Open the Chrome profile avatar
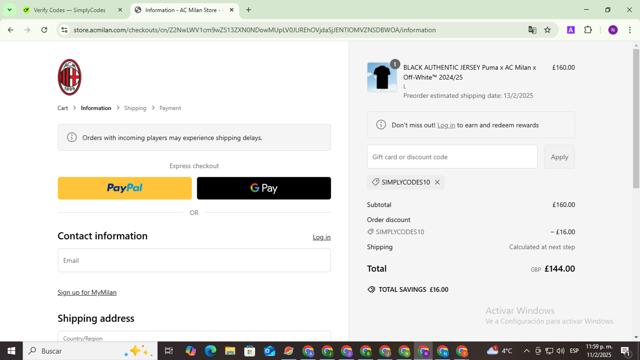The width and height of the screenshot is (640, 360). tap(613, 30)
